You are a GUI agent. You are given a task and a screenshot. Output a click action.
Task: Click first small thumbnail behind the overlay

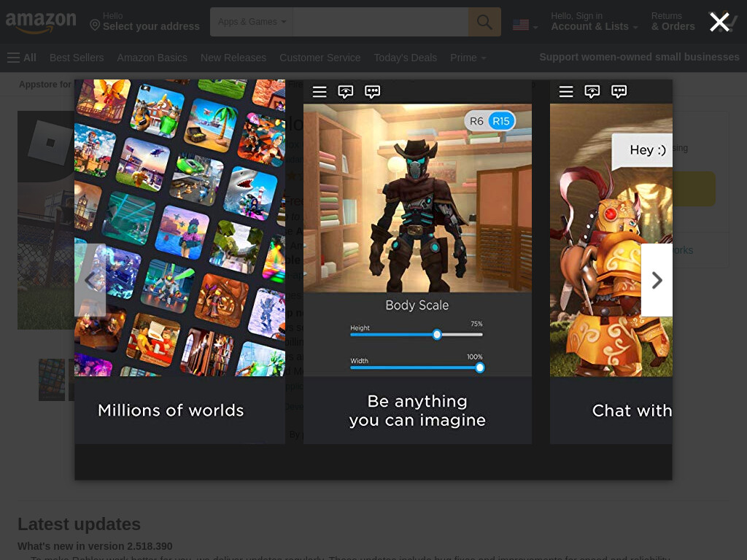[52, 379]
